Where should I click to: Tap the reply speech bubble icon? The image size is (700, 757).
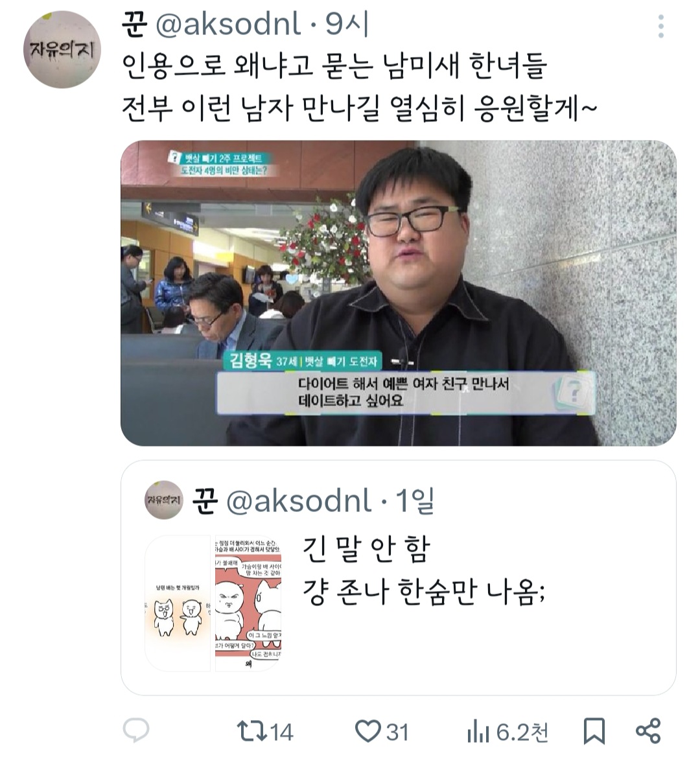click(136, 730)
